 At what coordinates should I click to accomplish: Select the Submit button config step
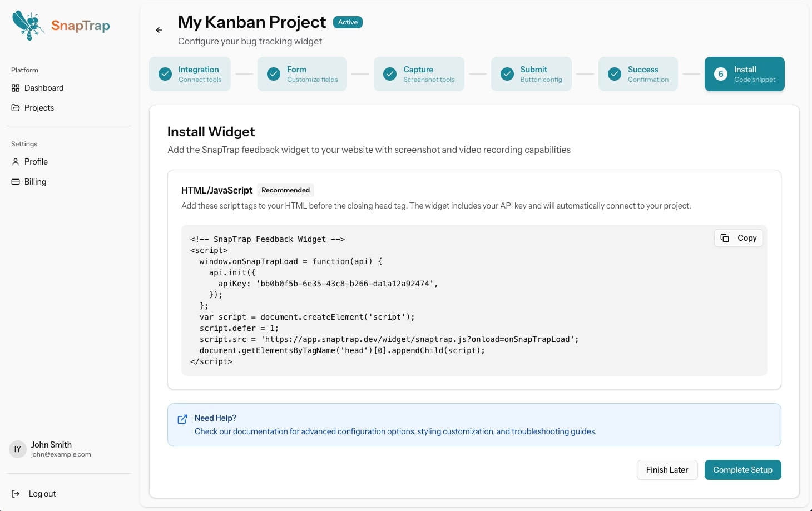pos(531,74)
